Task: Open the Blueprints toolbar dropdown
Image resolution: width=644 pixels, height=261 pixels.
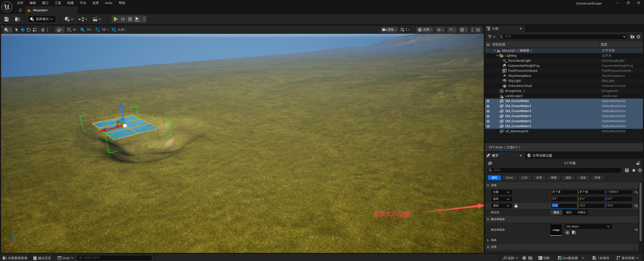Action: 83,19
